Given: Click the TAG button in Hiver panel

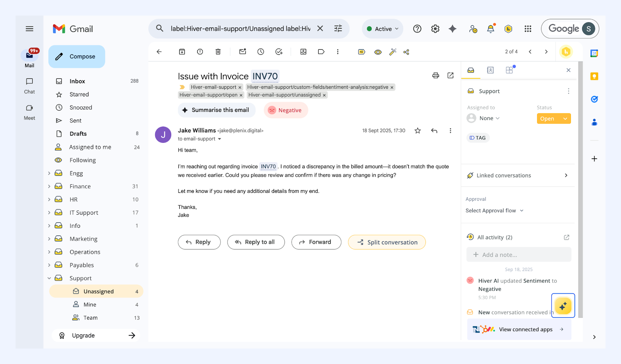Looking at the screenshot, I should tap(478, 138).
